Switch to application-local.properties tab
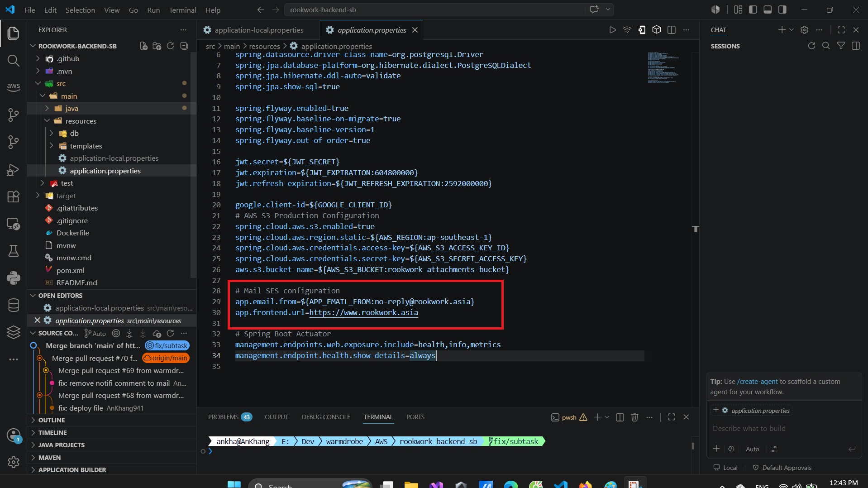 tap(258, 30)
